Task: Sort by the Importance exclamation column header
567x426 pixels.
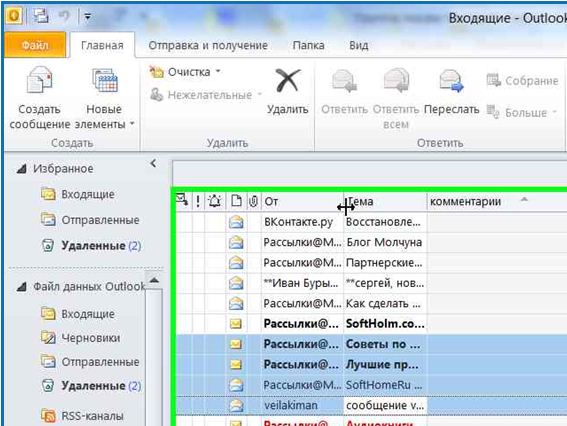Action: coord(198,201)
